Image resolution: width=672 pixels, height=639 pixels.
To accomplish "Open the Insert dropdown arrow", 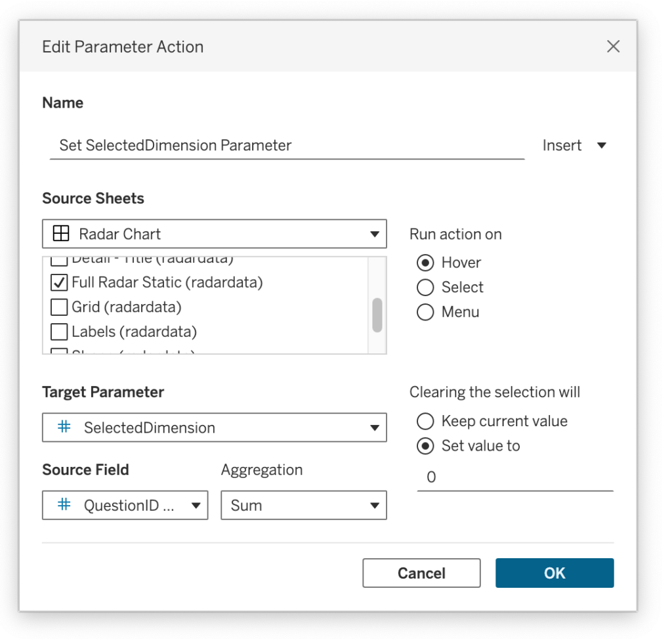I will (601, 146).
